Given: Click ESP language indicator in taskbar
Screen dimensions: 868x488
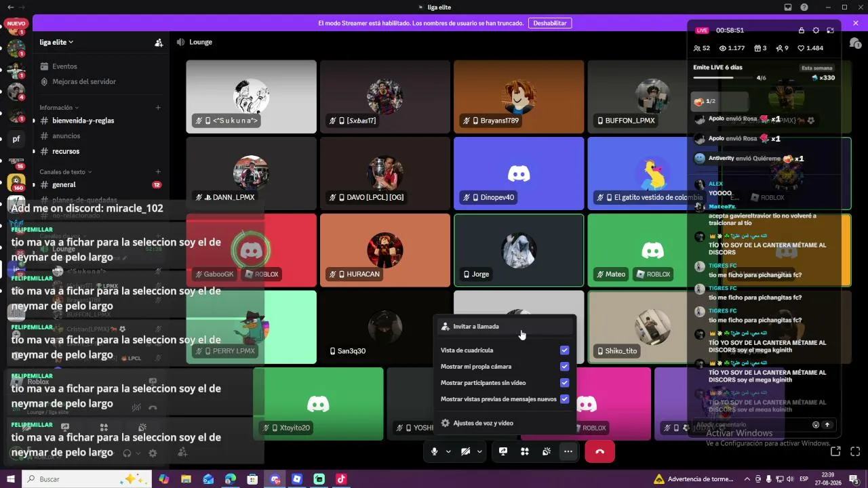Looking at the screenshot, I should (804, 479).
